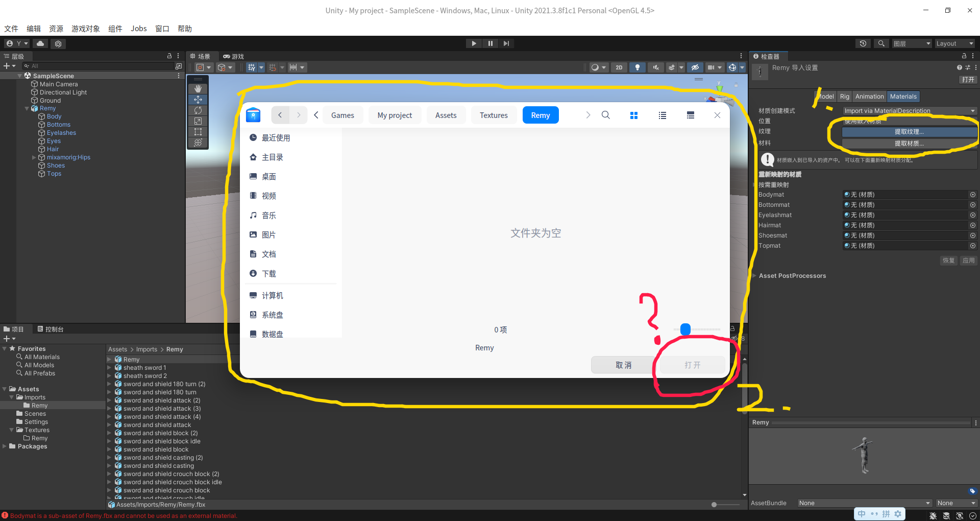
Task: Open the search icon in the file dialog
Action: [605, 115]
